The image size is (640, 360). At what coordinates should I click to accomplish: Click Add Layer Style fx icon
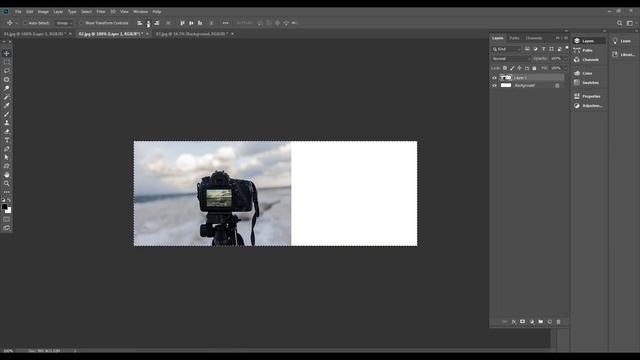click(x=513, y=322)
